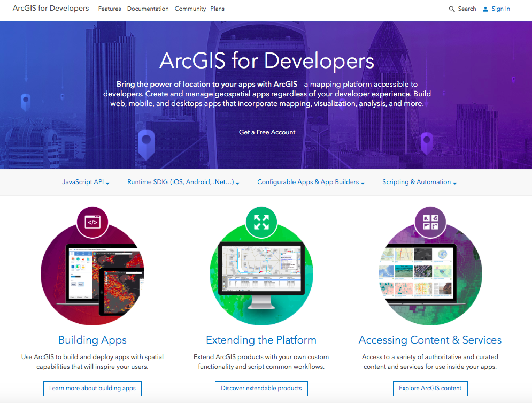Click the Sign In link
The image size is (532, 403).
click(x=501, y=9)
